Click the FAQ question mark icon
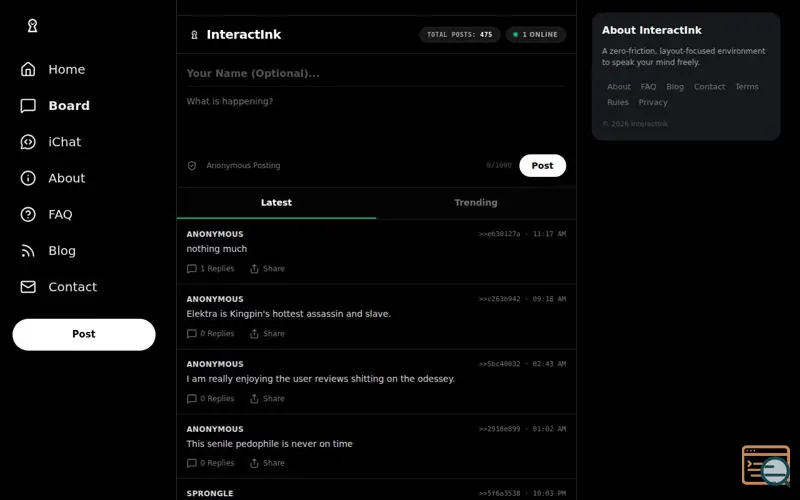Image resolution: width=800 pixels, height=500 pixels. coord(28,214)
